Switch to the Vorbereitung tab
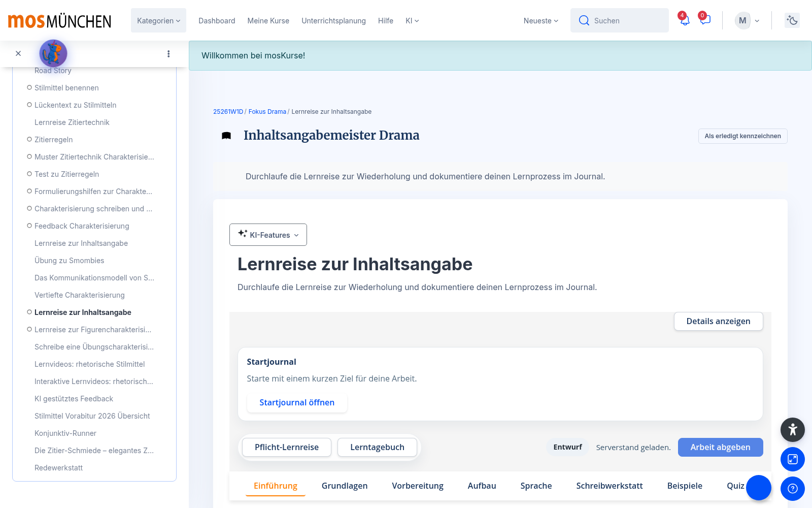812x508 pixels. (418, 486)
